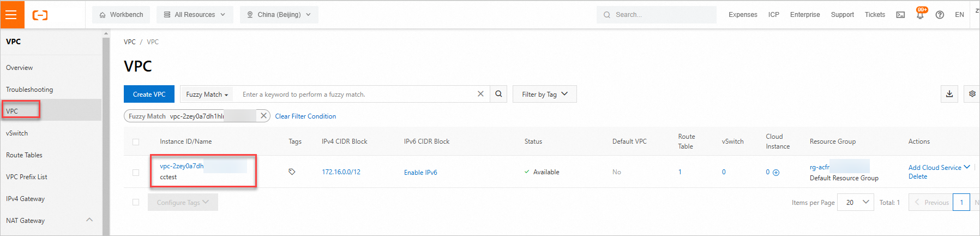Click the fuzzy match keyword input field
980x236 pixels.
click(x=354, y=95)
